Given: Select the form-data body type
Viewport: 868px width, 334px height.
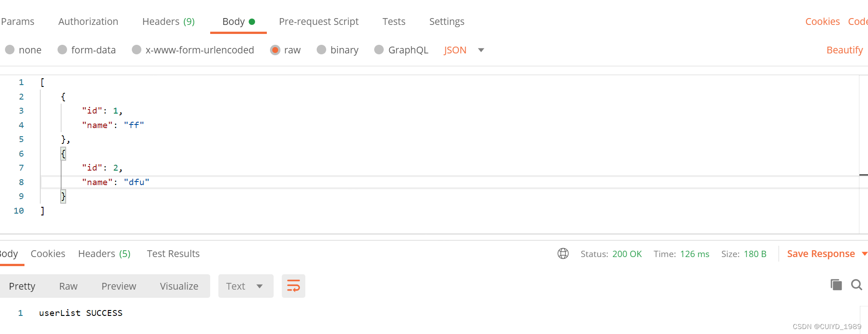Looking at the screenshot, I should (87, 50).
